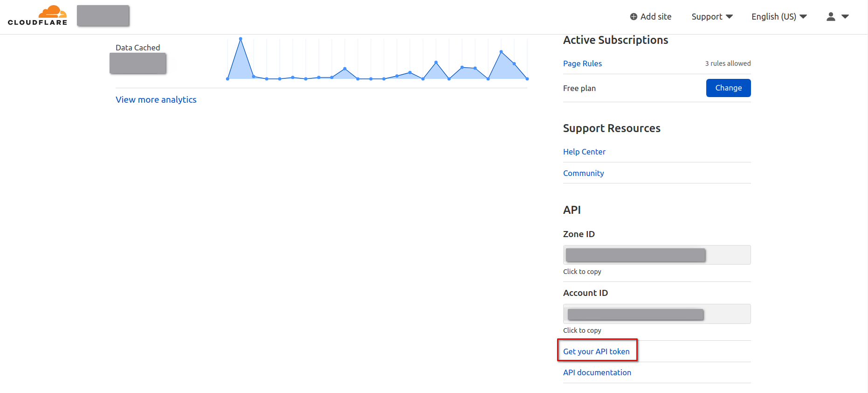
Task: Expand the account menu arrow
Action: click(x=845, y=17)
